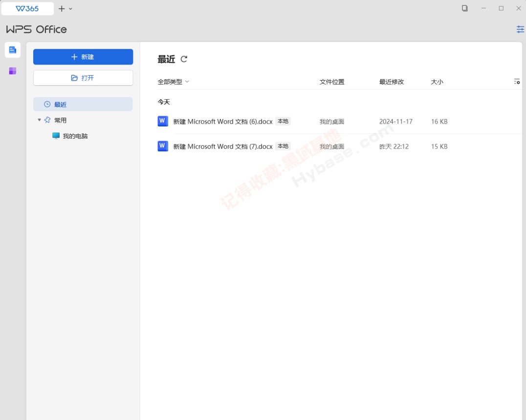Collapse the 常用 section triangle
526x420 pixels.
click(x=39, y=120)
